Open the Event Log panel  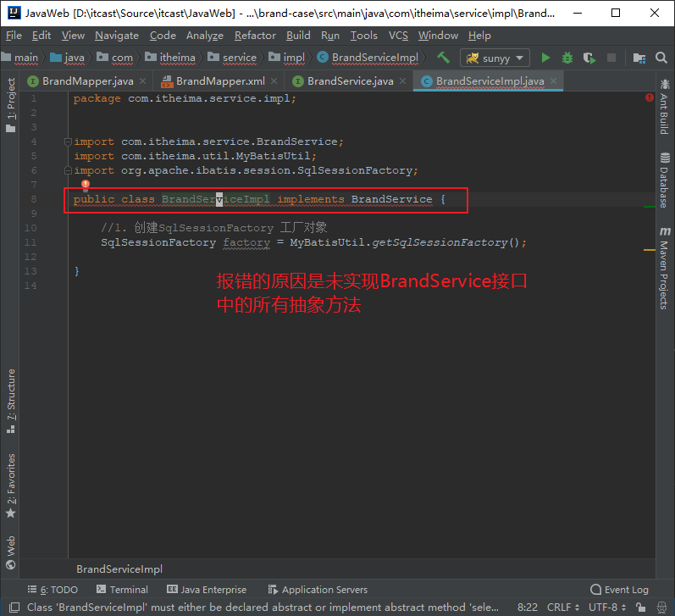click(x=619, y=590)
